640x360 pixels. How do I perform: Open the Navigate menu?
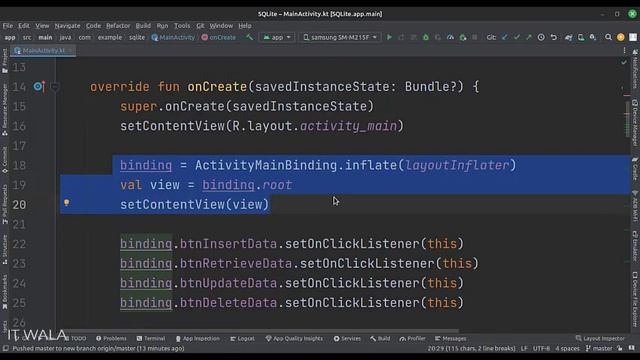[x=67, y=26]
